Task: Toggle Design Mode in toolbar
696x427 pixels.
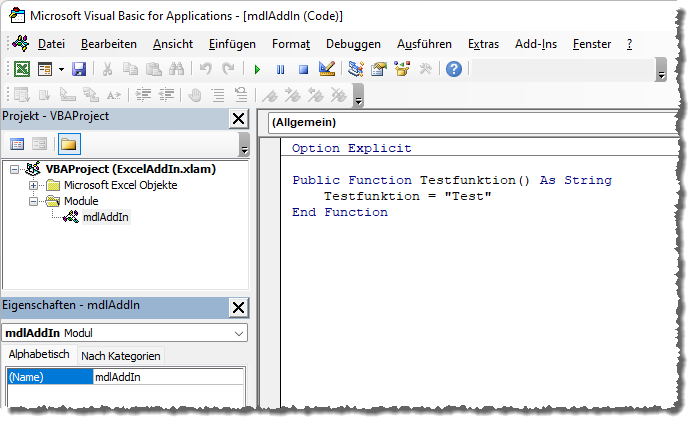Action: (326, 69)
